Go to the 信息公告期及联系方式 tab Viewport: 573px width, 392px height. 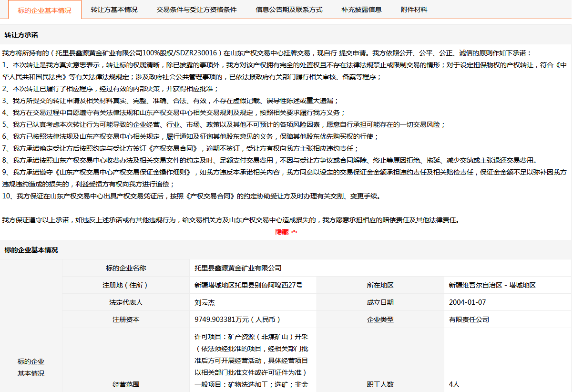click(289, 10)
